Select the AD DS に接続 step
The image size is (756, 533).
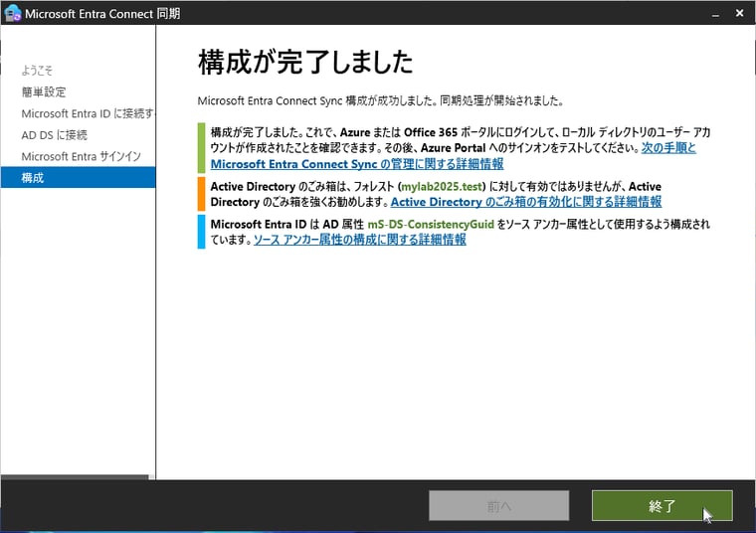coord(55,135)
